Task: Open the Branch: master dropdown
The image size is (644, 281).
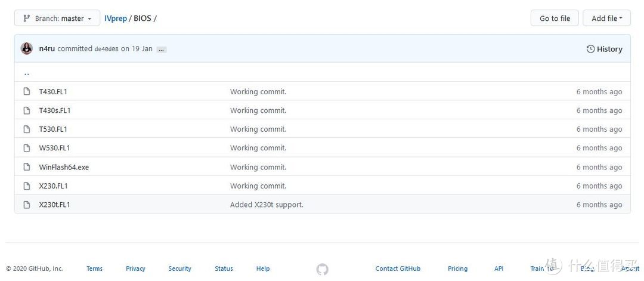Action: (x=57, y=18)
